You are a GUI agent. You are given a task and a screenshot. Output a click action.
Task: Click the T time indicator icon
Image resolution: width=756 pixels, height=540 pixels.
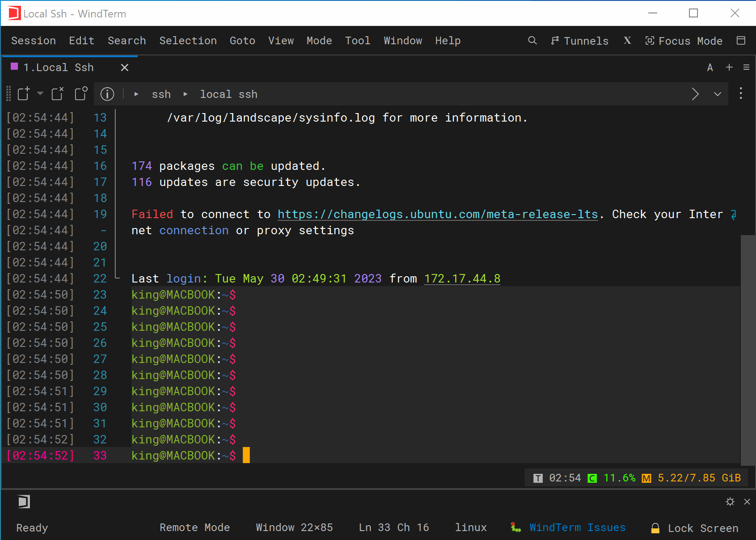coord(538,478)
